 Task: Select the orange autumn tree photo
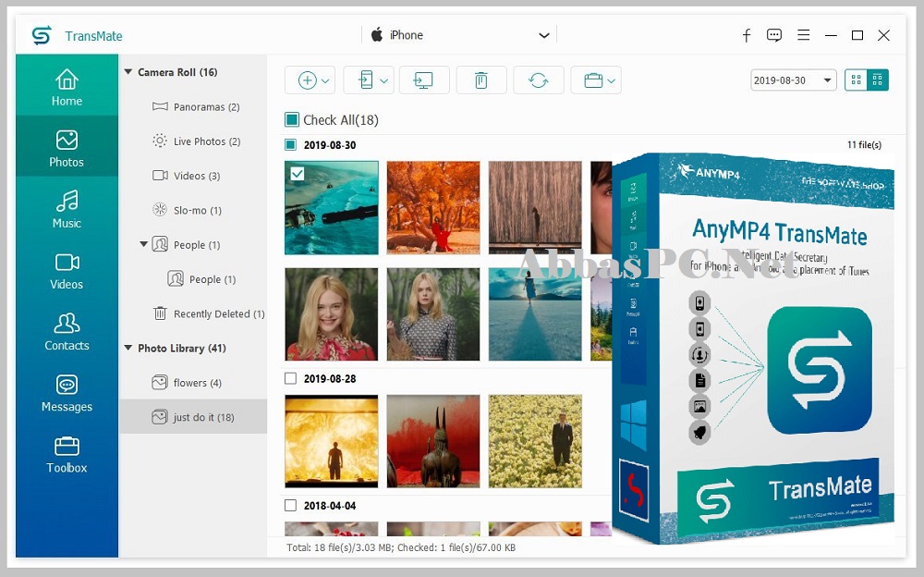433,208
